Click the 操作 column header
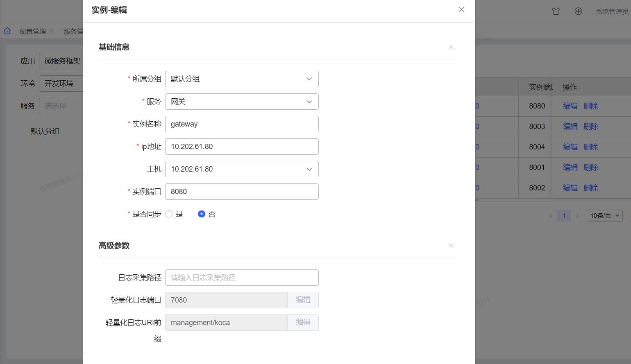The image size is (631, 364). pos(570,87)
